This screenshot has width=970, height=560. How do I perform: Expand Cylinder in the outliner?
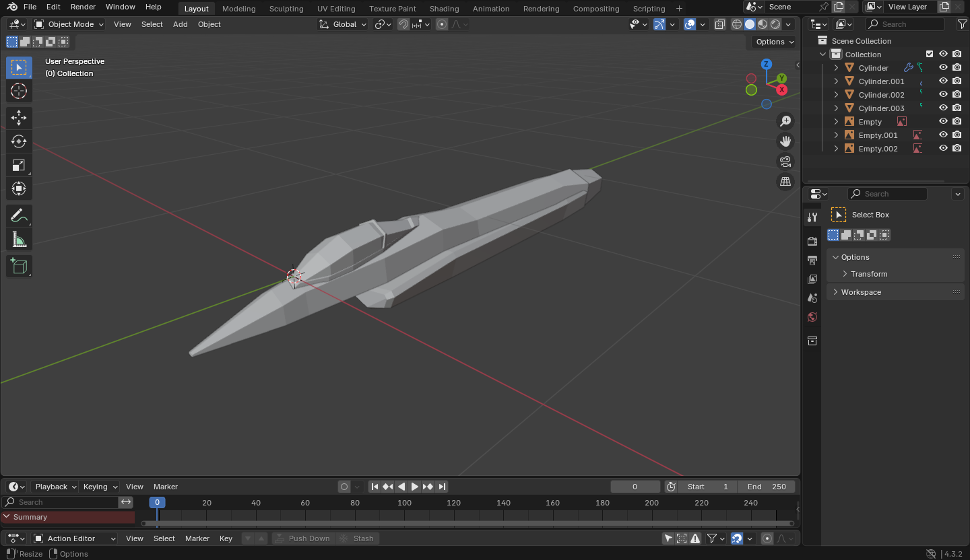click(836, 67)
